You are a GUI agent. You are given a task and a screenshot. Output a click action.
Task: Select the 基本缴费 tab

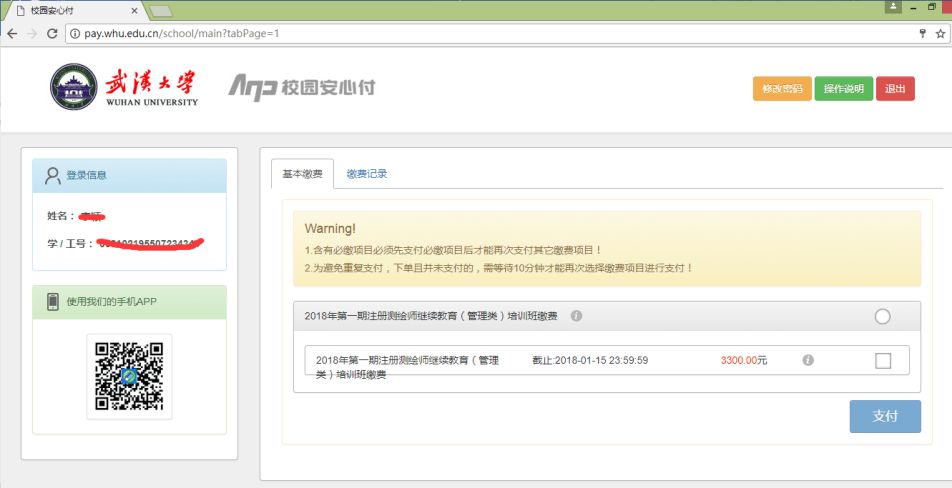[x=302, y=174]
